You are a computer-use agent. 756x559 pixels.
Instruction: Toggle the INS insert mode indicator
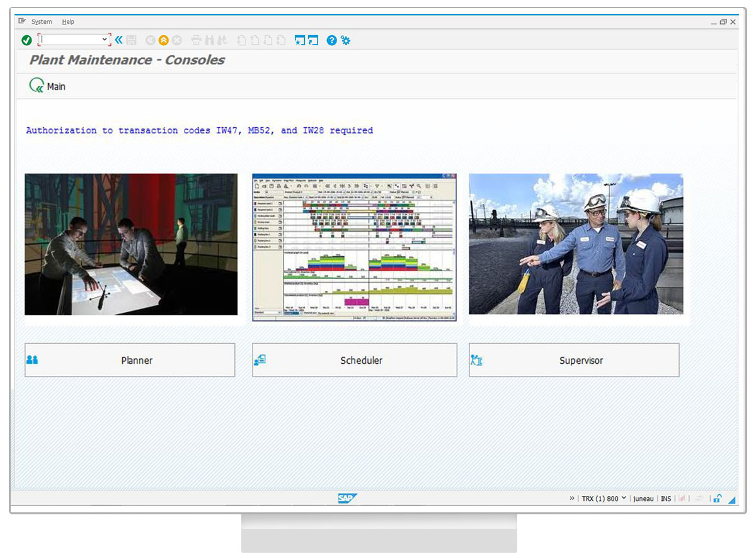pyautogui.click(x=666, y=499)
